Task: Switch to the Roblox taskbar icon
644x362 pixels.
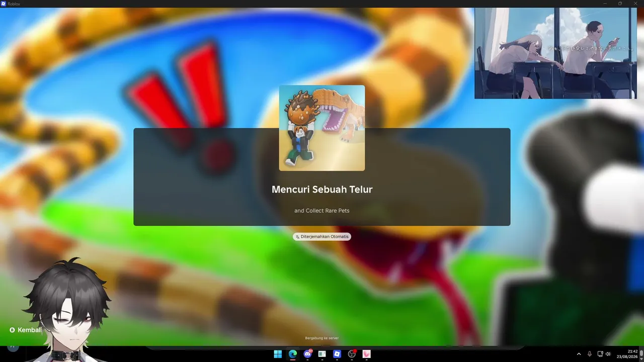Action: [x=337, y=354]
